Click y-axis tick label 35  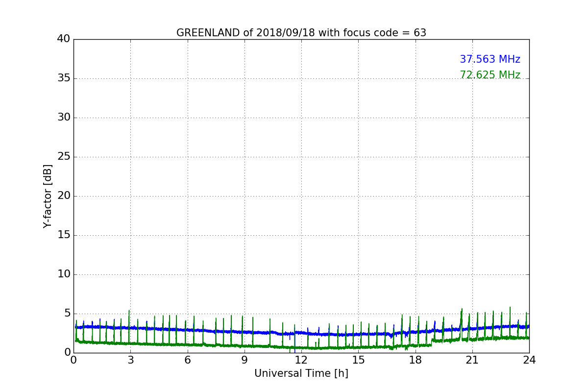(64, 78)
